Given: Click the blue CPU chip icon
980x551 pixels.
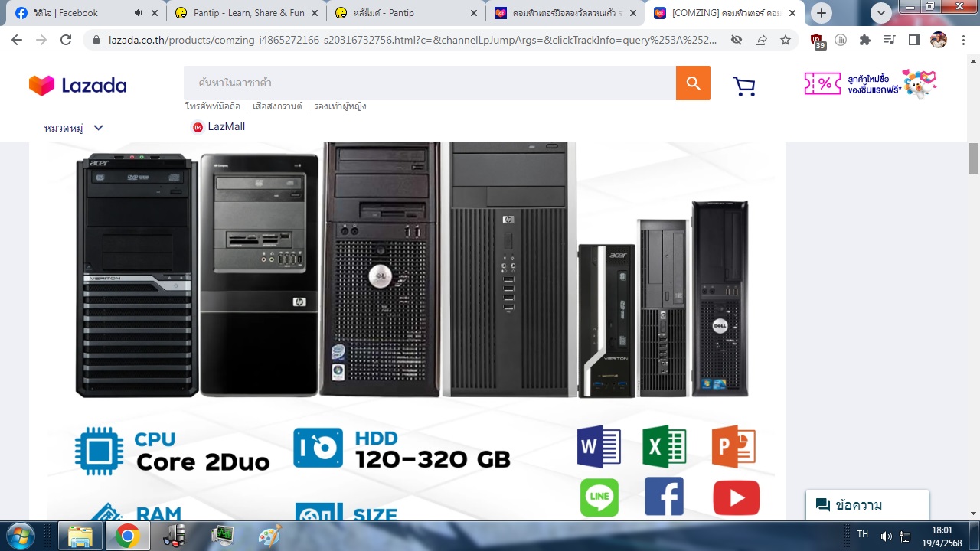Looking at the screenshot, I should point(100,452).
